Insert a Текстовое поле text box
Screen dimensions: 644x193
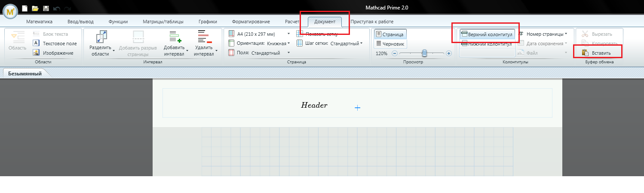pyautogui.click(x=55, y=44)
